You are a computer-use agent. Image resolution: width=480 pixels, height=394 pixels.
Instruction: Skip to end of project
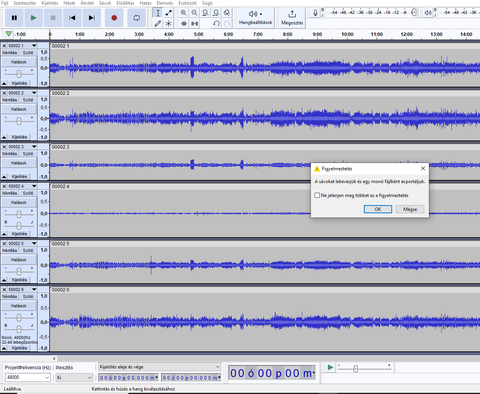pyautogui.click(x=91, y=18)
